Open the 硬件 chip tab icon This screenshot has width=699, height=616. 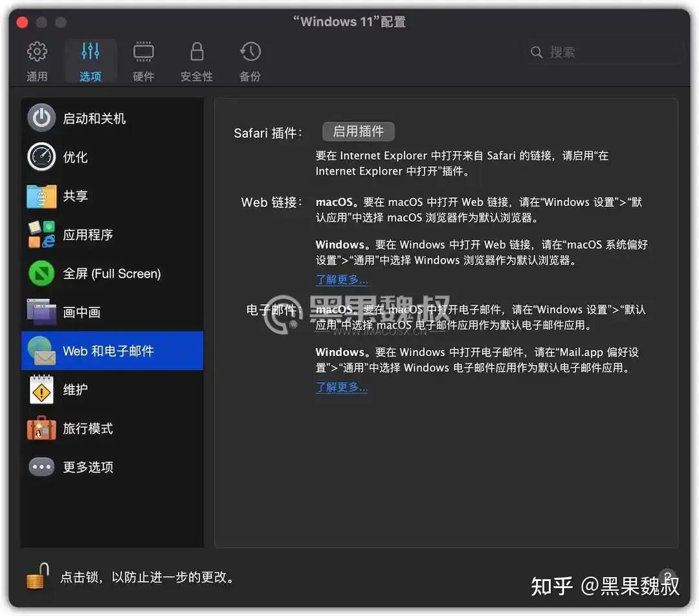(143, 52)
